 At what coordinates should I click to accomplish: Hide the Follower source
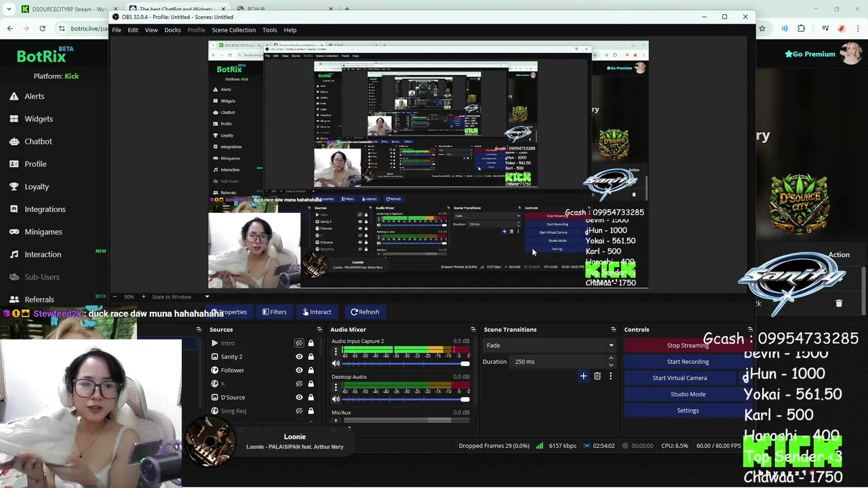point(299,370)
